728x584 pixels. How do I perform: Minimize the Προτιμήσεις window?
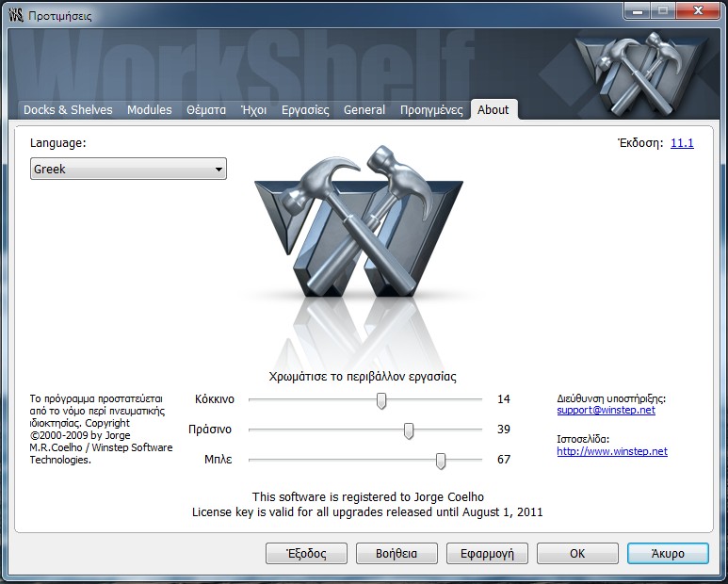[x=638, y=10]
